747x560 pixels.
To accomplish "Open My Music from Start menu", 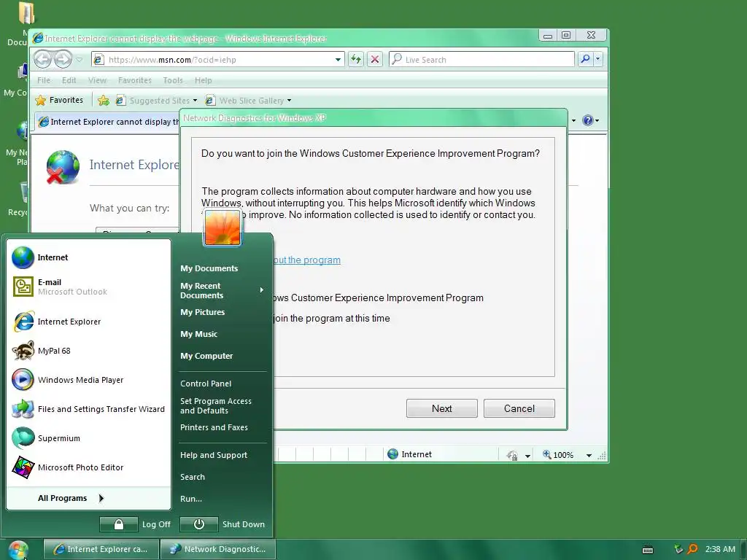I will point(198,334).
